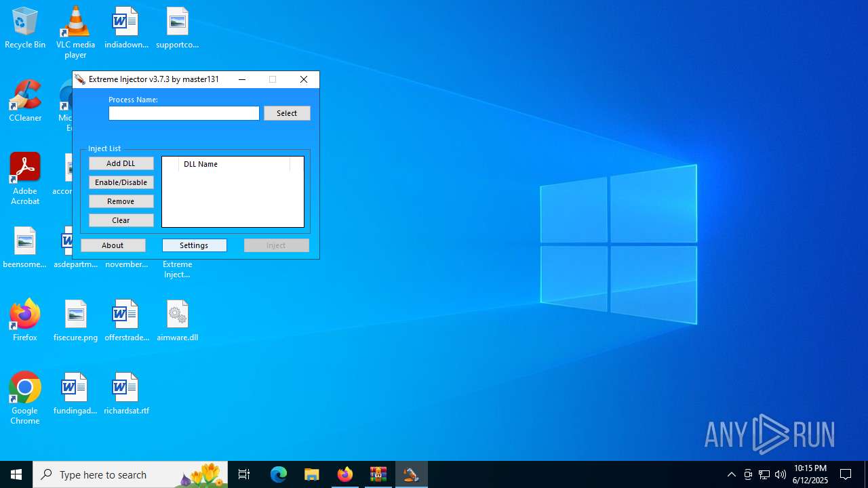
Task: Open the notification center icon
Action: point(846,474)
